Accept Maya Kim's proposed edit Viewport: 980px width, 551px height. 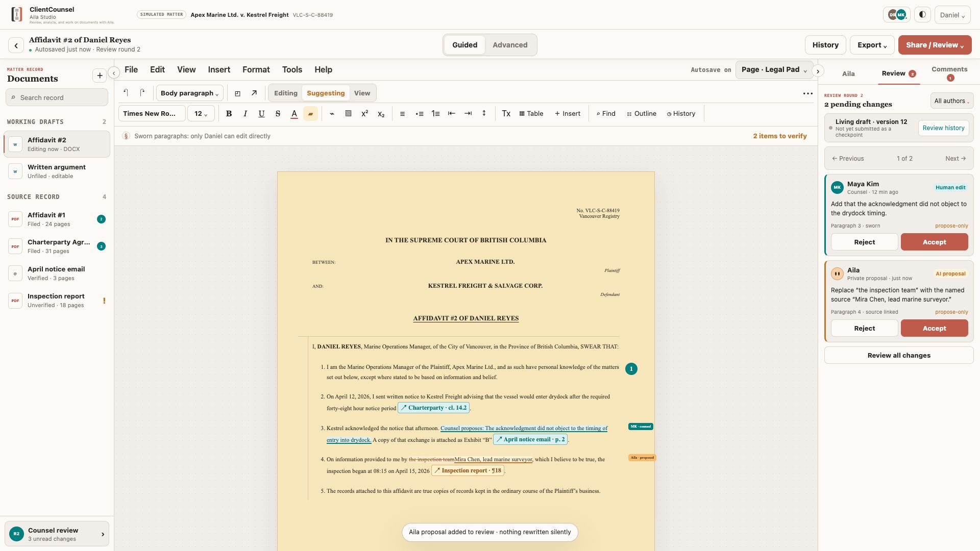point(934,242)
